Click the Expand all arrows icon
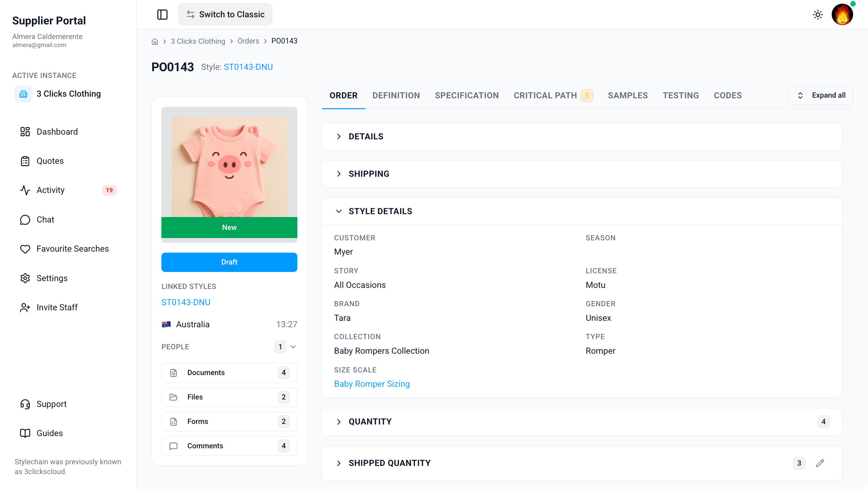 point(801,96)
